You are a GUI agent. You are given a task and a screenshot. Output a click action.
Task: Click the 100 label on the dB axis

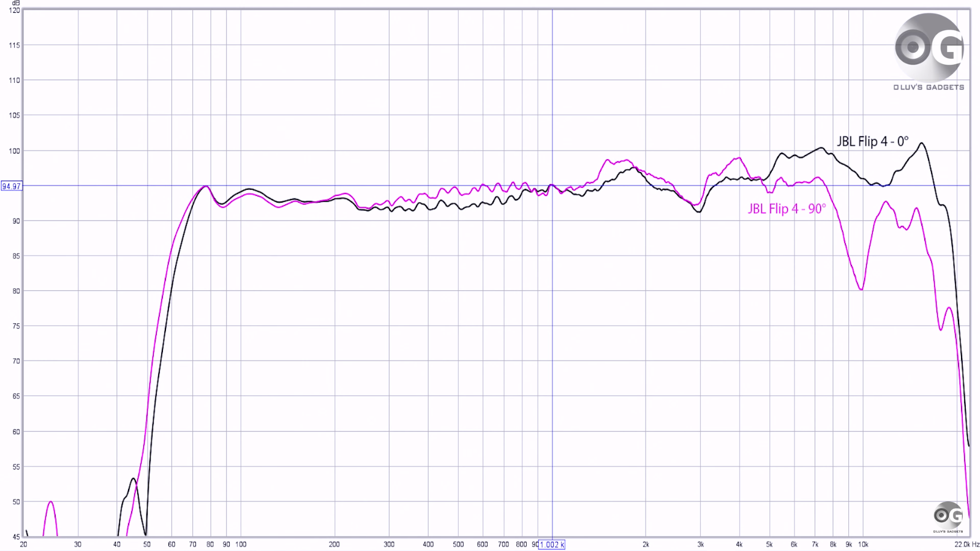(x=15, y=151)
